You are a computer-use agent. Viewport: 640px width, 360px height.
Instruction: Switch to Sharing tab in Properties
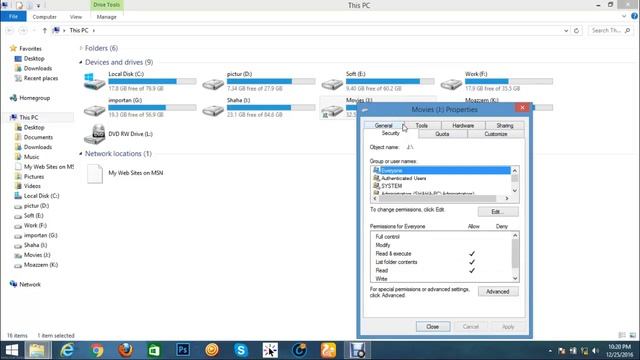[x=505, y=125]
